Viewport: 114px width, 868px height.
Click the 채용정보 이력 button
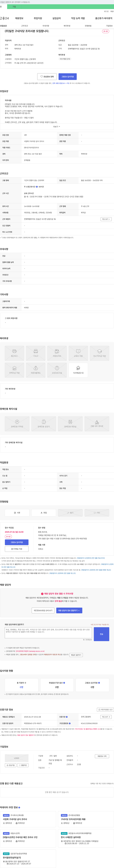click(x=102, y=756)
